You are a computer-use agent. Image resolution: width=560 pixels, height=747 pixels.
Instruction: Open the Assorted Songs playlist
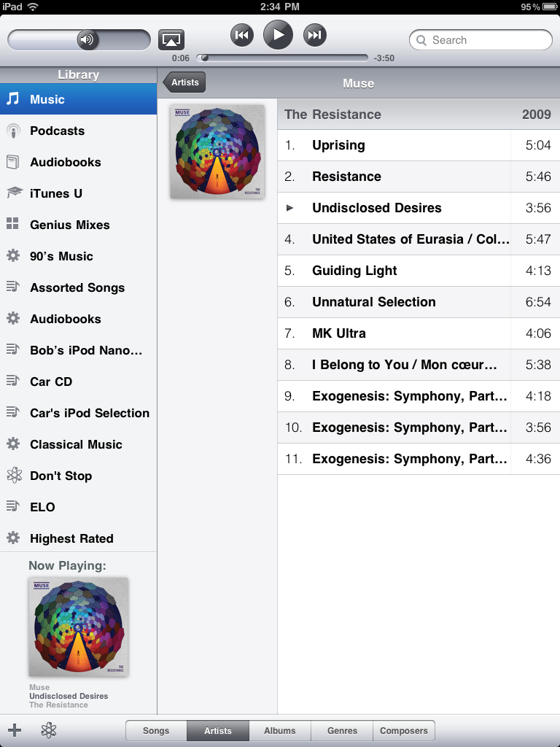tap(78, 287)
